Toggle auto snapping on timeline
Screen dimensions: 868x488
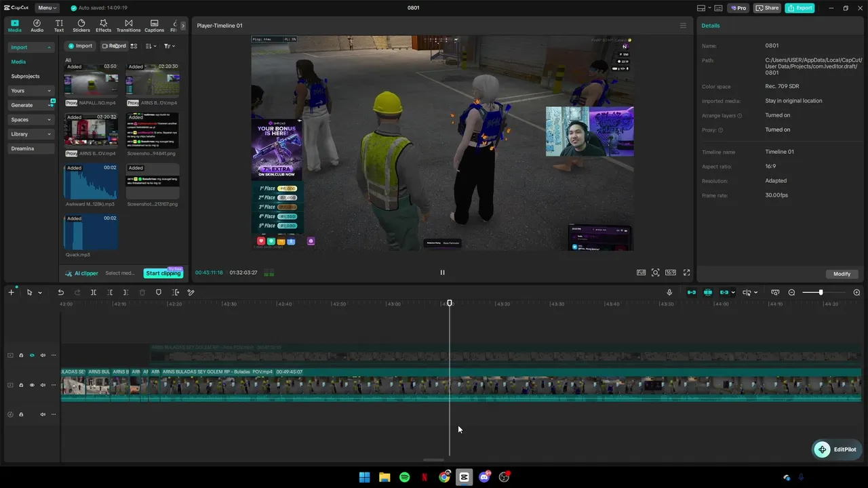708,292
